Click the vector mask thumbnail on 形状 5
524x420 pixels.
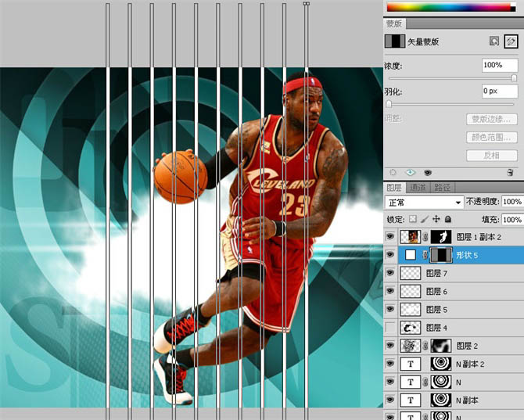[441, 255]
